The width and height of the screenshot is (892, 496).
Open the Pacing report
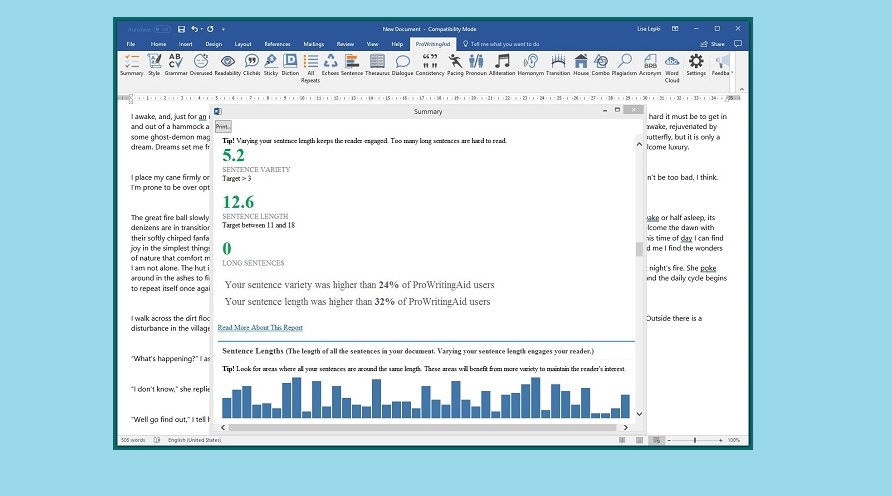point(455,65)
